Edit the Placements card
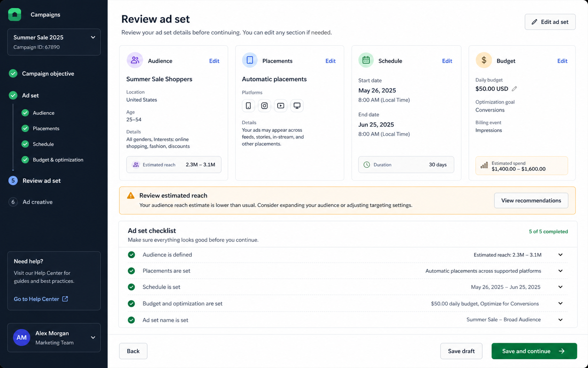Image resolution: width=588 pixels, height=368 pixels. point(330,61)
